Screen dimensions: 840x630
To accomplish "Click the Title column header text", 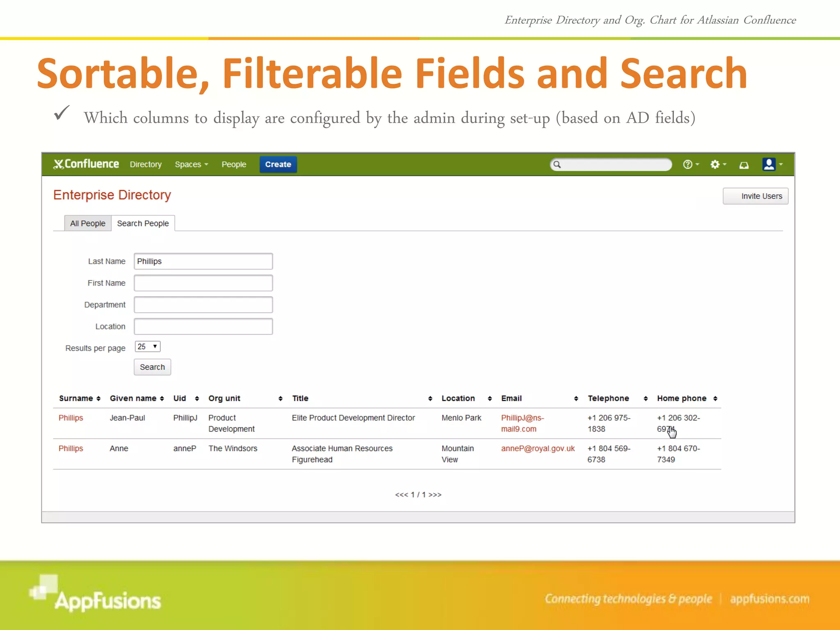I will [300, 399].
